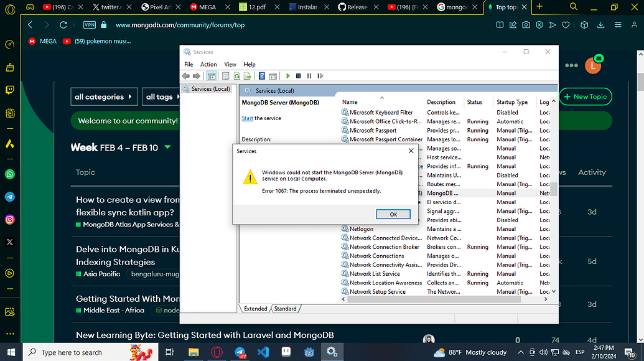Image resolution: width=644 pixels, height=361 pixels.
Task: Expand the all categories dropdown
Action: pyautogui.click(x=104, y=97)
